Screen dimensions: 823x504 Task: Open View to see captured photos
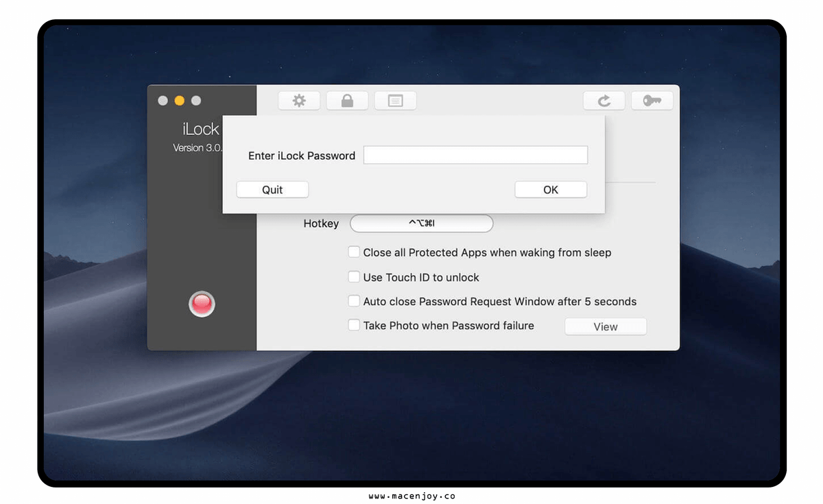605,326
